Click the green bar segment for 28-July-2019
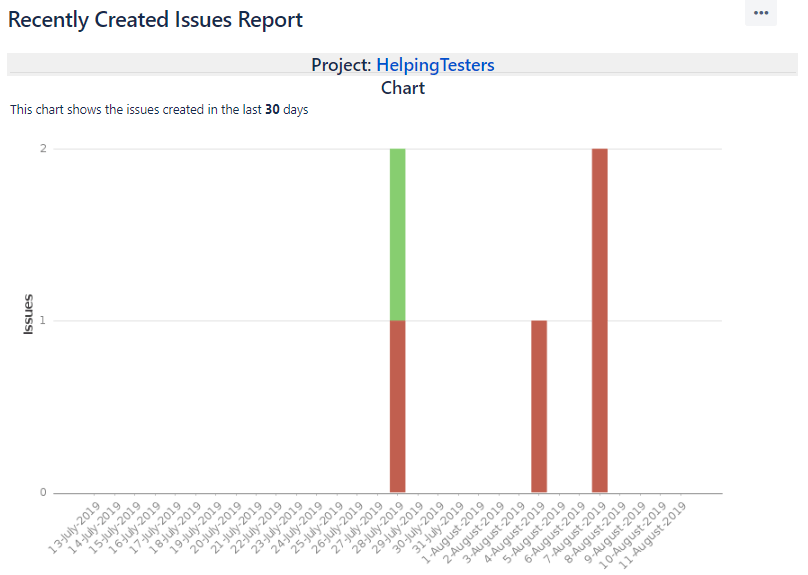The height and width of the screenshot is (575, 808). pyautogui.click(x=397, y=234)
